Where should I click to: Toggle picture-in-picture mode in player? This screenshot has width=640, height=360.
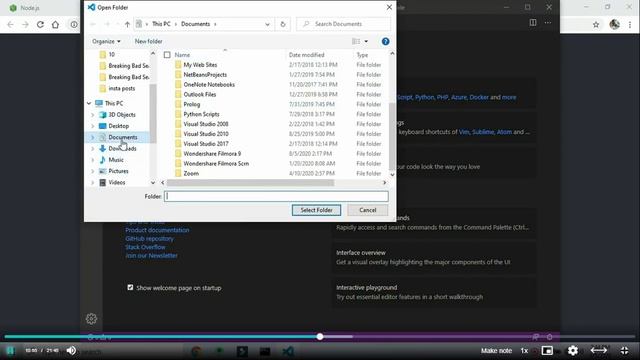coord(547,350)
